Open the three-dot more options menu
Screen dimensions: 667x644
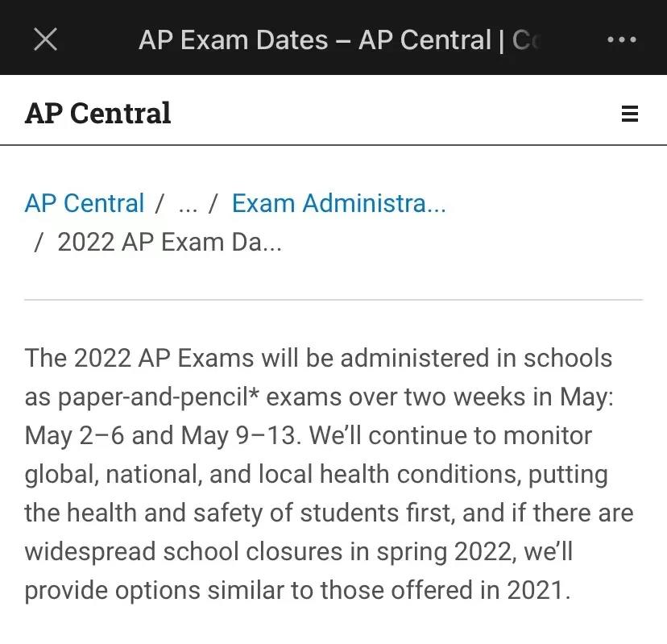(621, 39)
